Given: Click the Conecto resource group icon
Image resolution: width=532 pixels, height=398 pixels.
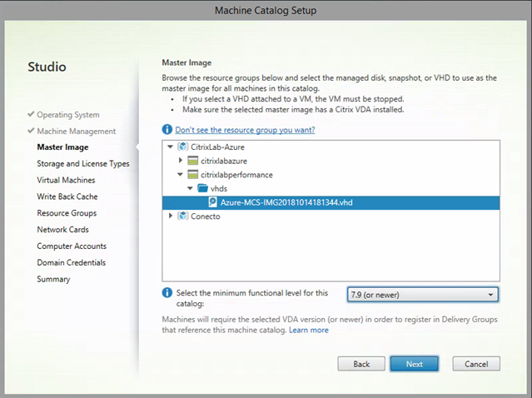Looking at the screenshot, I should [182, 216].
